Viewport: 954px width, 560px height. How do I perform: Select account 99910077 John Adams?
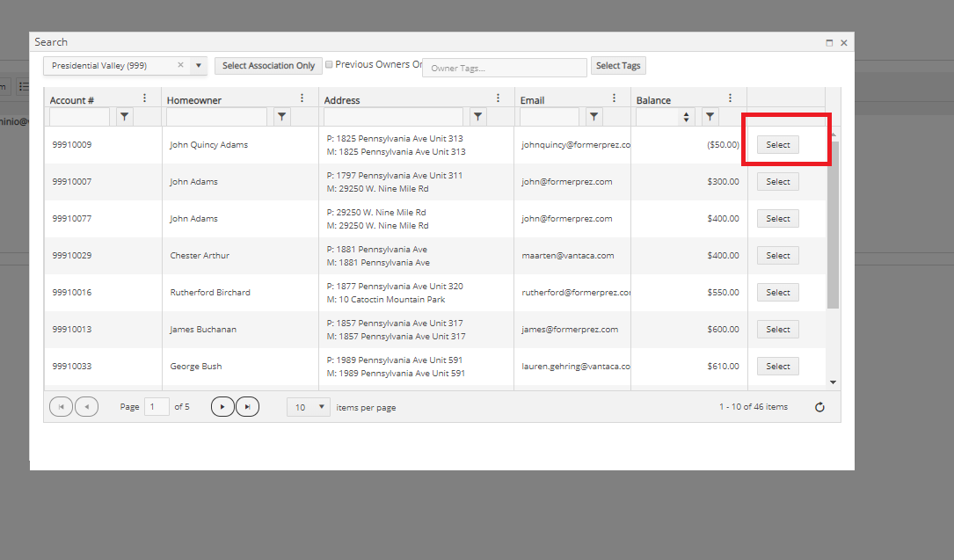point(777,218)
